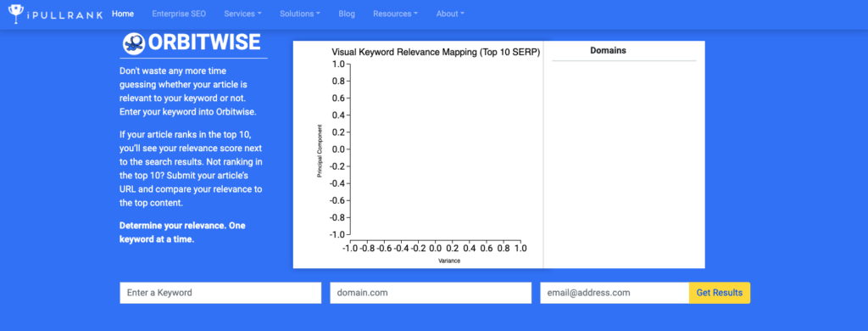Image resolution: width=868 pixels, height=331 pixels.
Task: Expand the Resources dropdown menu
Action: click(396, 14)
